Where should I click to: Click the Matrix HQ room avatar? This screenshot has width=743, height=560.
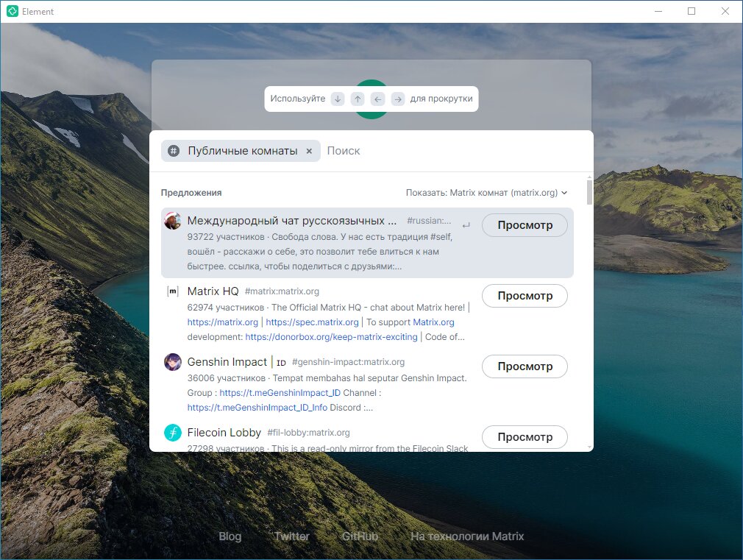tap(172, 291)
